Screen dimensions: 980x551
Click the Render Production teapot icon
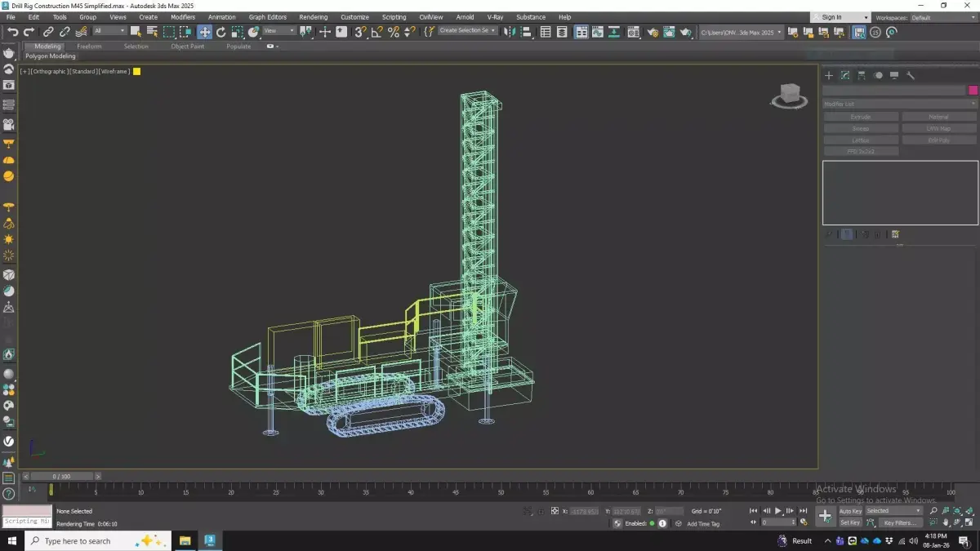pyautogui.click(x=686, y=32)
